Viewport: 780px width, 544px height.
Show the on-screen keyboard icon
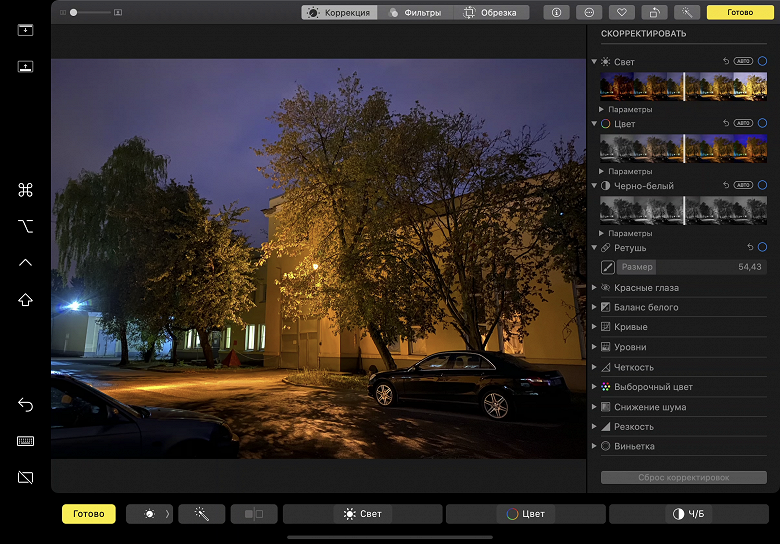click(x=25, y=441)
